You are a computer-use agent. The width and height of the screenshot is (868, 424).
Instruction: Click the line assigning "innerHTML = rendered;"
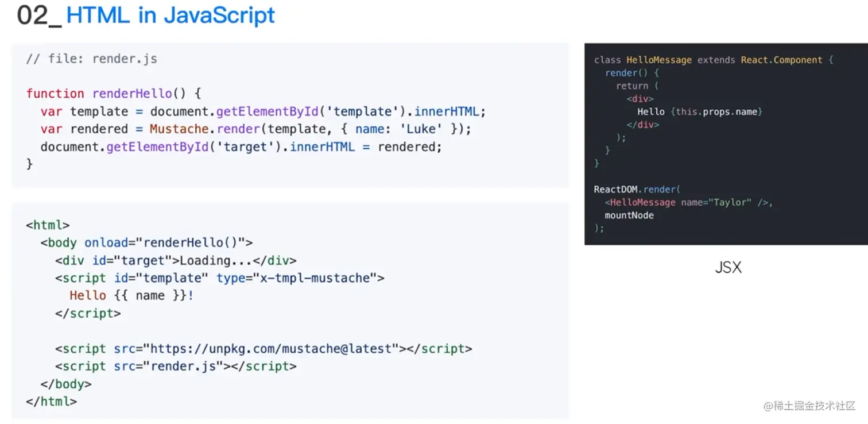[241, 147]
